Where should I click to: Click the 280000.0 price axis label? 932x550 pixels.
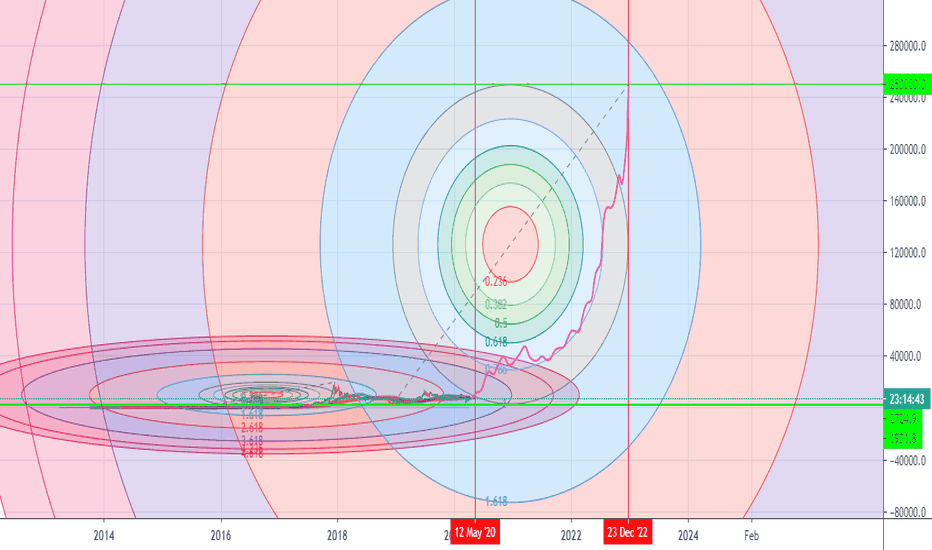point(908,46)
